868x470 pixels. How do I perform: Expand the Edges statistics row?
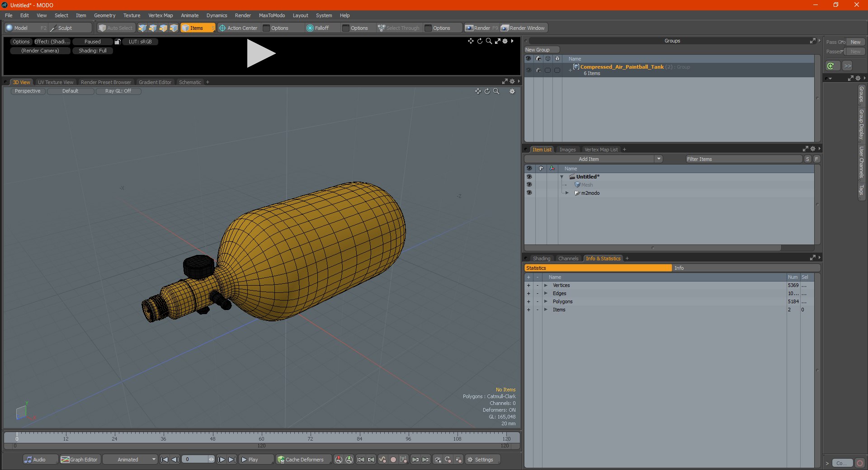[546, 294]
